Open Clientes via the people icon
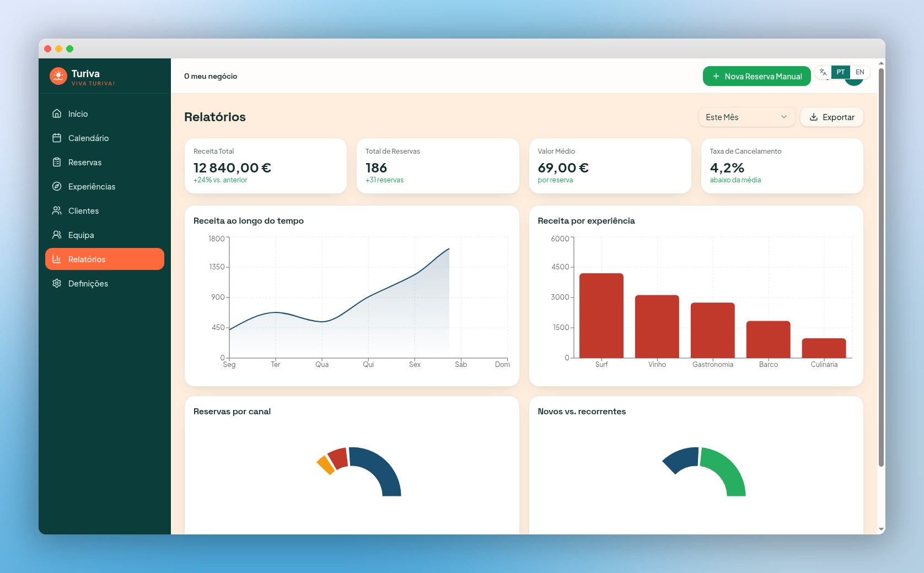The image size is (924, 573). coord(57,210)
